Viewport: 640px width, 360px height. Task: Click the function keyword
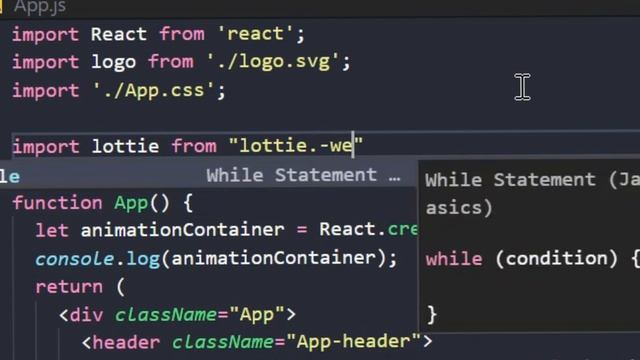(x=57, y=203)
